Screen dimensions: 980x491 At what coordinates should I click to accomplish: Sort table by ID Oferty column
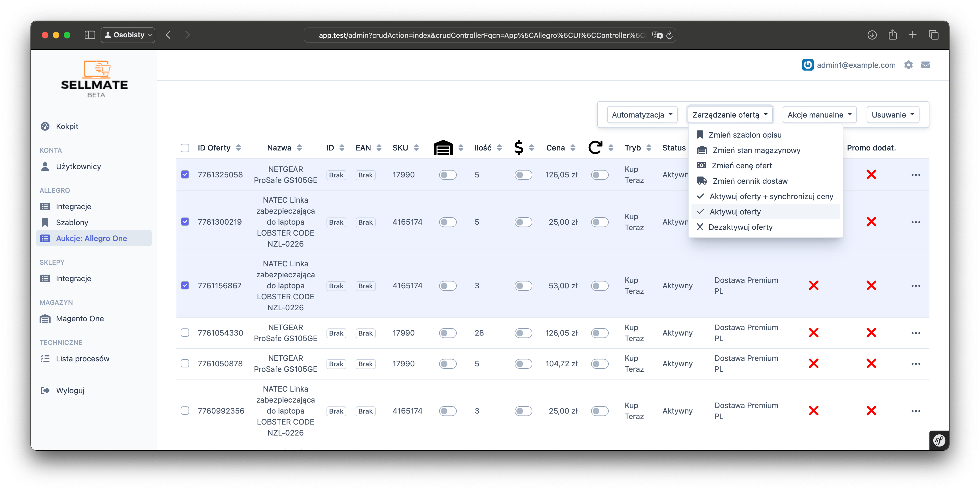(219, 148)
